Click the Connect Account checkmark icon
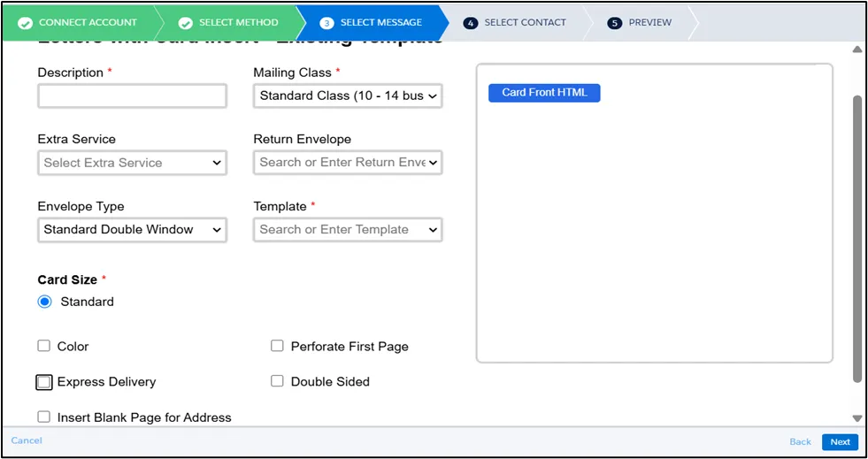Viewport: 868px width, 459px height. [25, 22]
